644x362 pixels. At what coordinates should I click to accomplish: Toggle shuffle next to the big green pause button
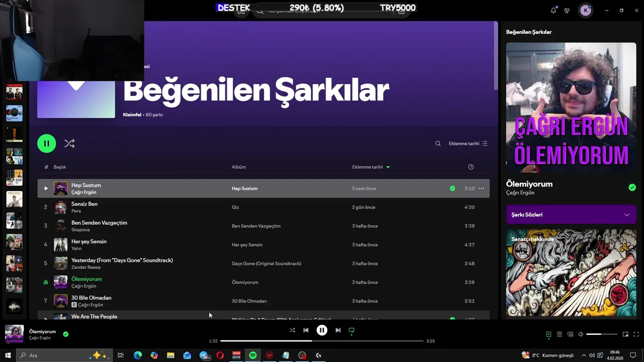(69, 144)
